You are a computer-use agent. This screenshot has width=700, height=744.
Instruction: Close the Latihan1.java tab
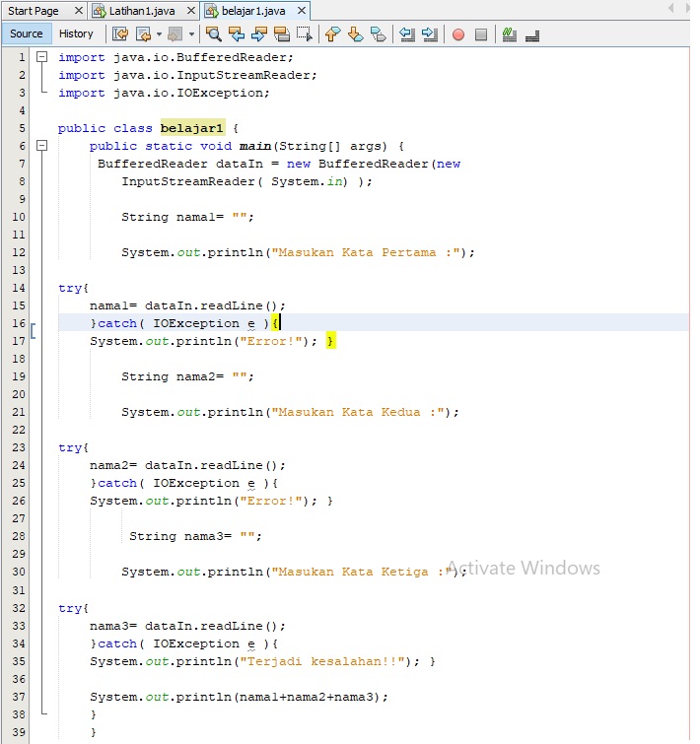[x=191, y=11]
